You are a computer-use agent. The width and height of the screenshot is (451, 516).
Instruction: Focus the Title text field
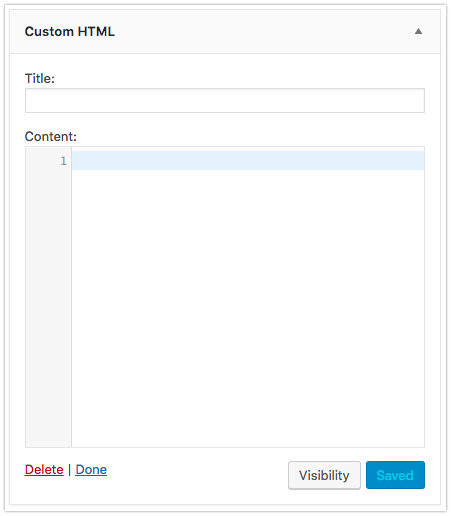point(225,100)
